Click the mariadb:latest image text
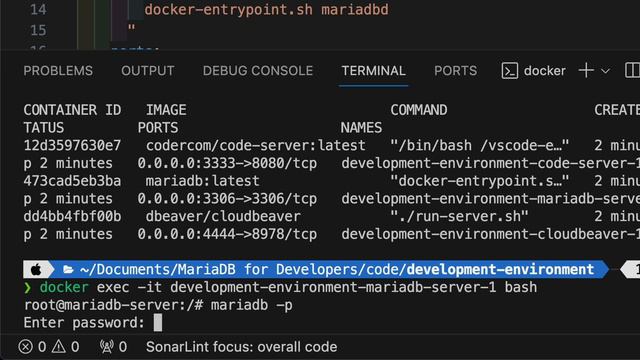The height and width of the screenshot is (360, 640). click(202, 181)
